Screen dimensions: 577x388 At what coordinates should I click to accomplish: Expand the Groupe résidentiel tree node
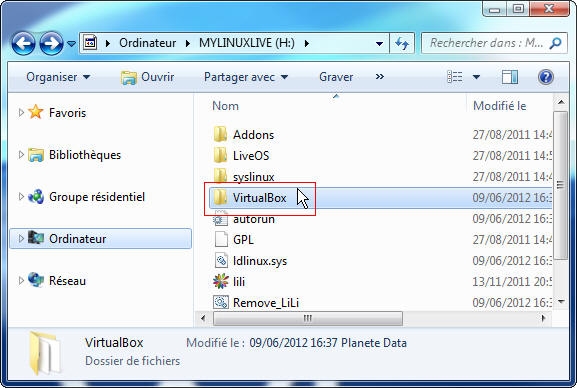tap(21, 197)
